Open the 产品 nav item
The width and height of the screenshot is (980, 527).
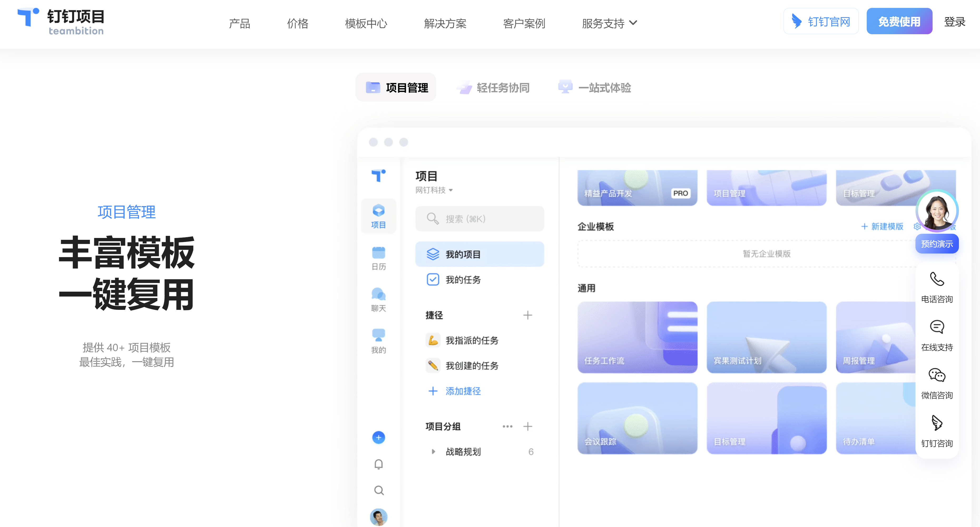[239, 23]
